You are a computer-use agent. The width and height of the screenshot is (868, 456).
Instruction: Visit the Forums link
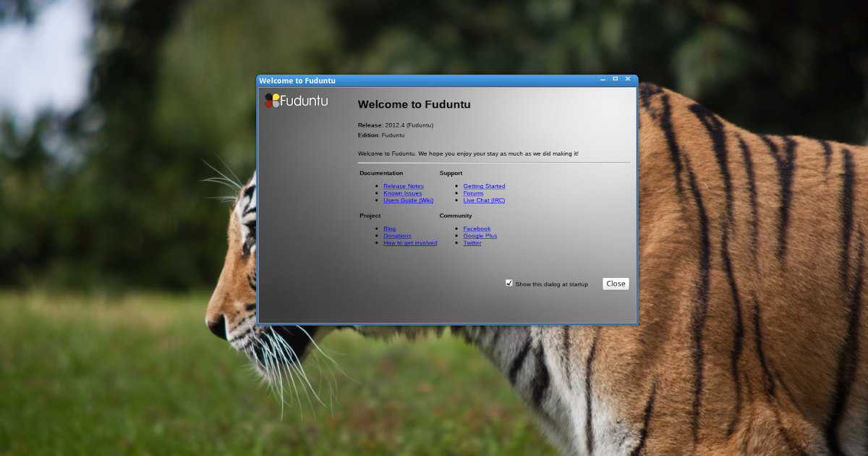[x=472, y=193]
